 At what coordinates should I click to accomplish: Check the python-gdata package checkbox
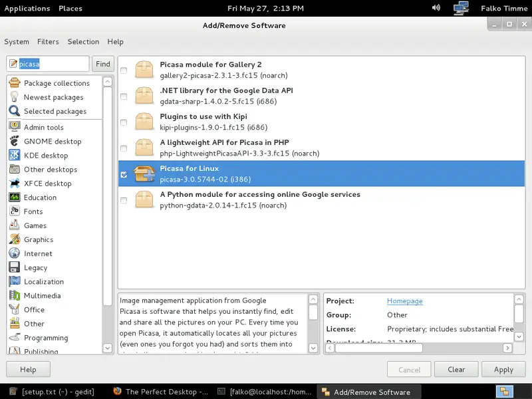[x=124, y=200]
